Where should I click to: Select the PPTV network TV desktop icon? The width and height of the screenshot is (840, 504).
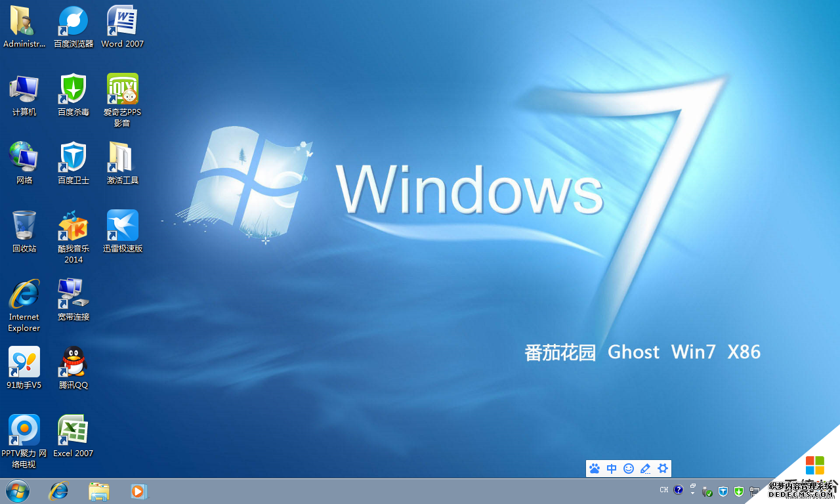point(24,430)
